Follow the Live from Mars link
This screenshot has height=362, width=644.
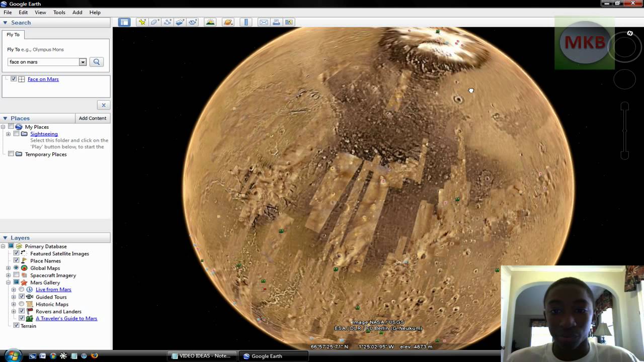click(53, 290)
